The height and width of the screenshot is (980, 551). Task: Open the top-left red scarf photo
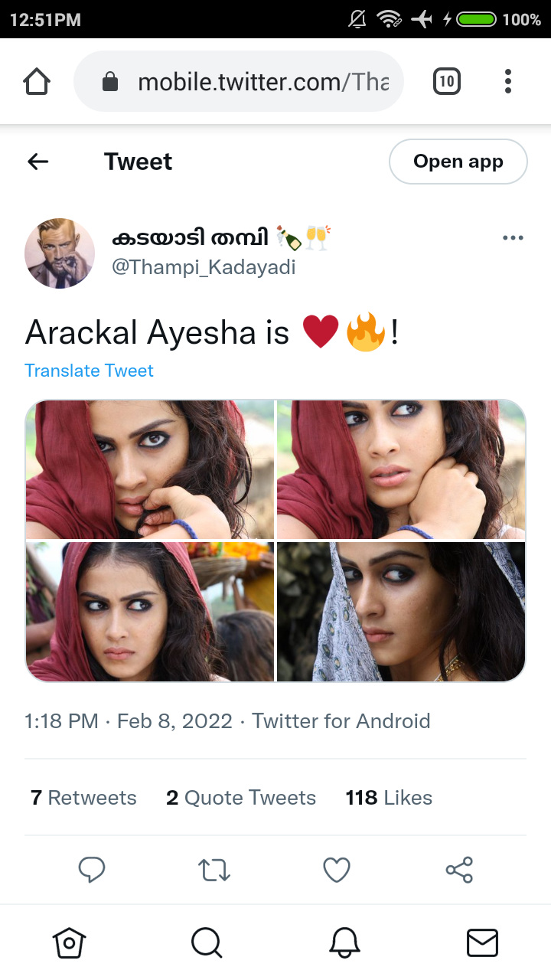149,469
